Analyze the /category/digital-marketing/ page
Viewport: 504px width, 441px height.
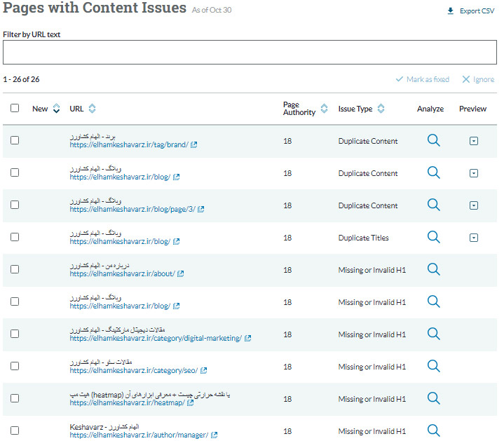433,334
